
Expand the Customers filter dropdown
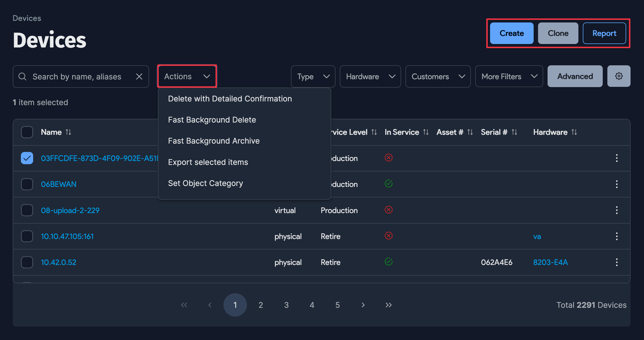coord(438,76)
